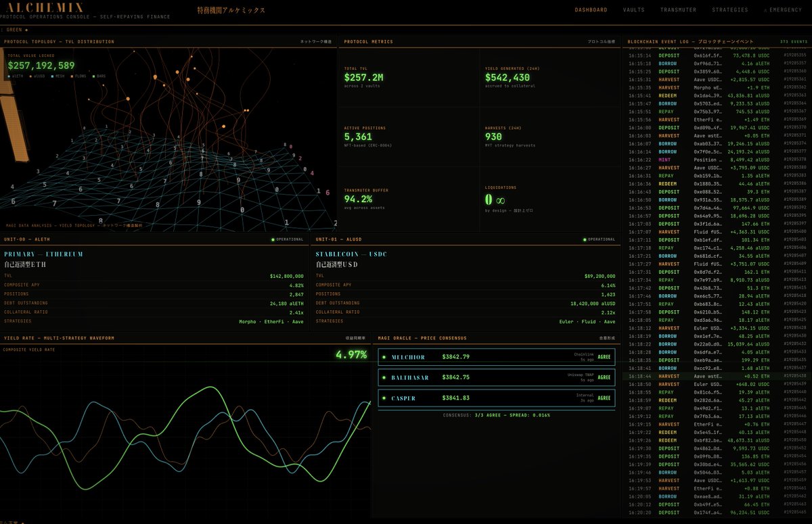Click the Protocol Topology panel title
This screenshot has width=812, height=524.
point(59,42)
